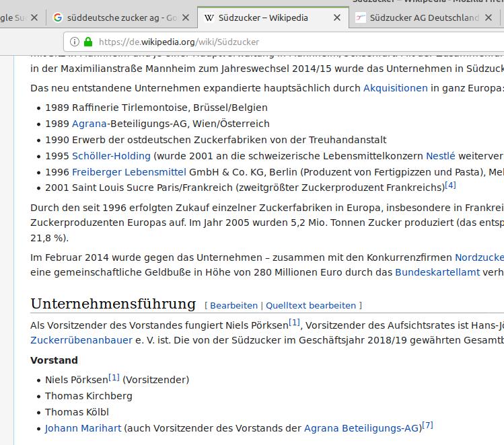Switch to the Südzucker AG Deutschland tab
This screenshot has width=504, height=445.
425,17
